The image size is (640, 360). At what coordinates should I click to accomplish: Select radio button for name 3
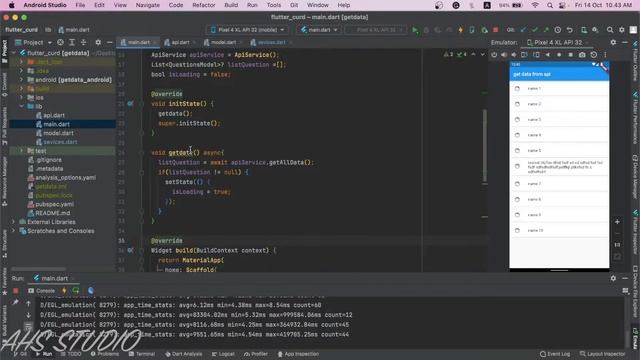[517, 120]
